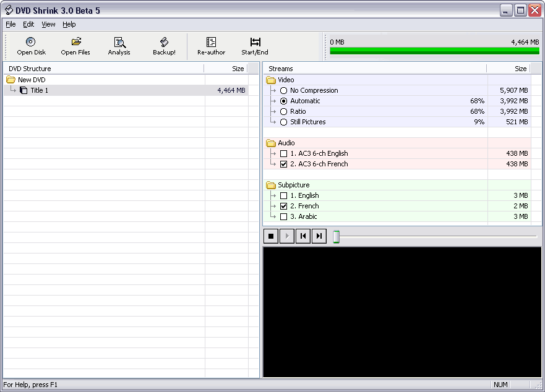Click the preview position slider thumb
Image resolution: width=545 pixels, height=392 pixels.
tap(336, 237)
